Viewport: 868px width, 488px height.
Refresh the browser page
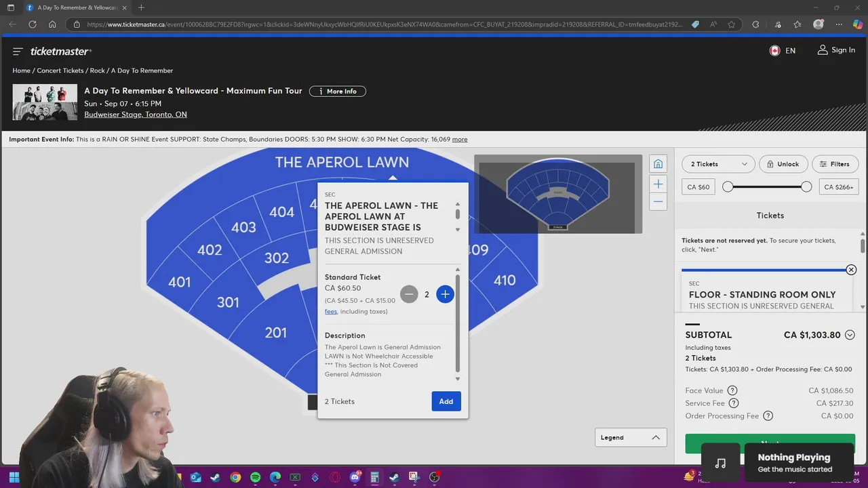(32, 24)
